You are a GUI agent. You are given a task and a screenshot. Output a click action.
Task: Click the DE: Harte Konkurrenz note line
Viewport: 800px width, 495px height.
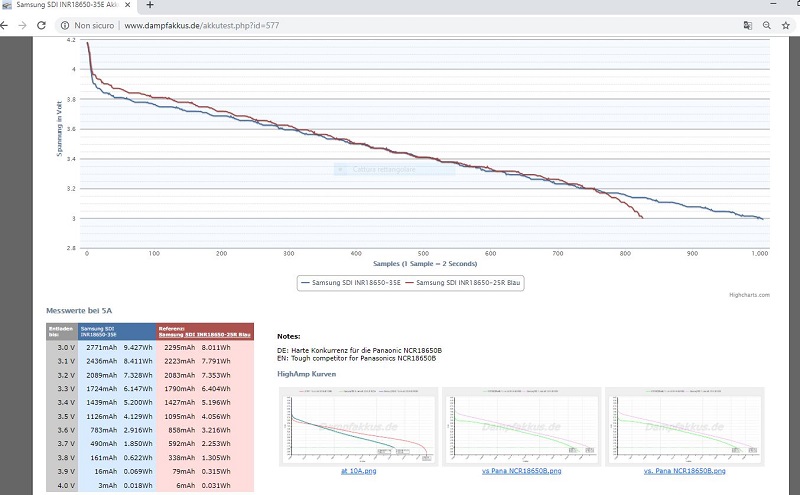(x=359, y=351)
